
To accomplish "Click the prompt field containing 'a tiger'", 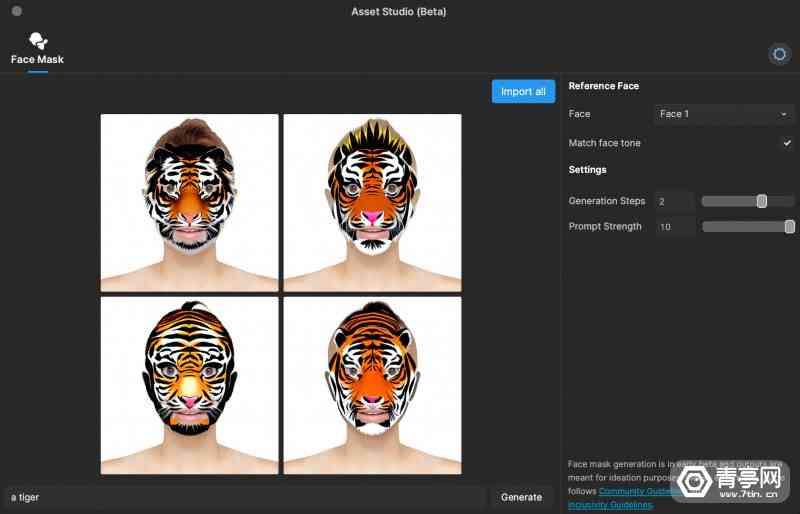I will 245,497.
